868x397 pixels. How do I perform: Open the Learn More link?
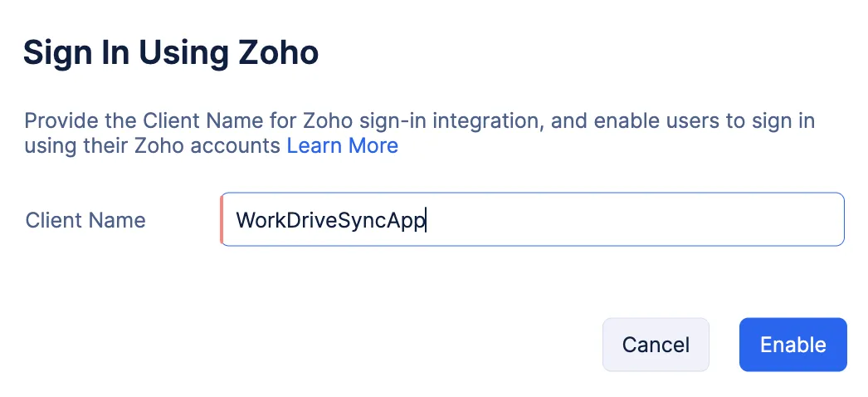click(342, 145)
